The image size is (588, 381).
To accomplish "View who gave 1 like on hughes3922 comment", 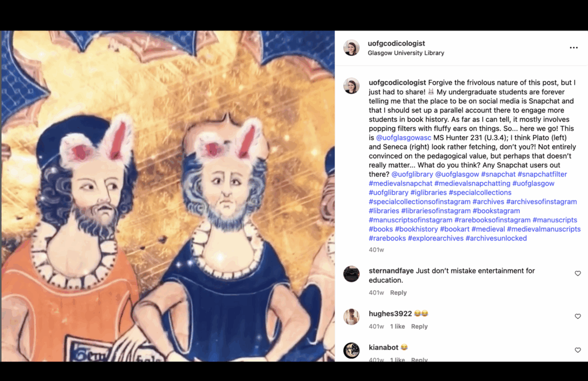I will click(397, 326).
